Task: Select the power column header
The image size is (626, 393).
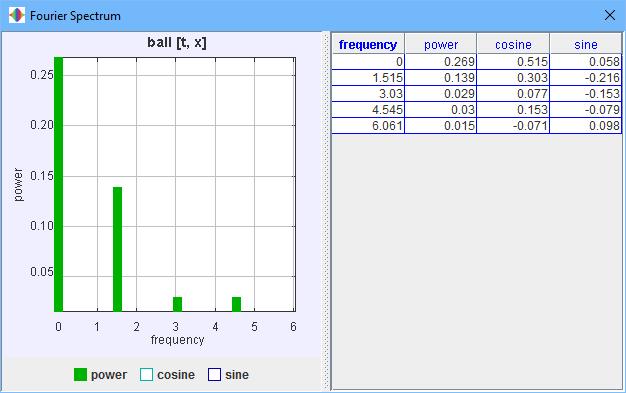Action: (x=441, y=44)
